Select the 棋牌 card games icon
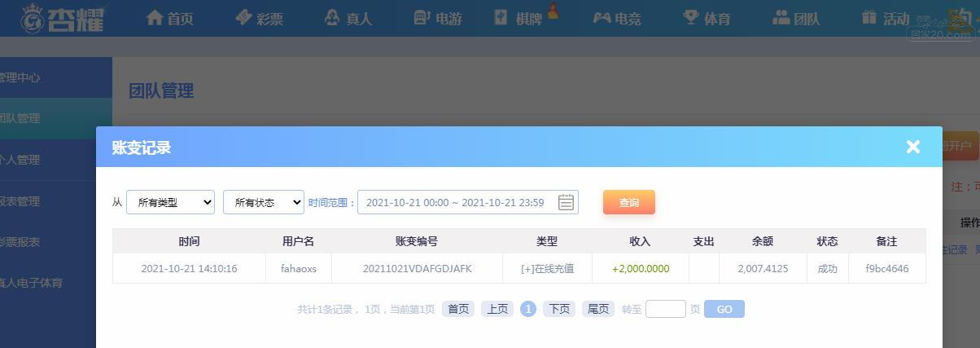The height and width of the screenshot is (348, 980). coord(501,17)
